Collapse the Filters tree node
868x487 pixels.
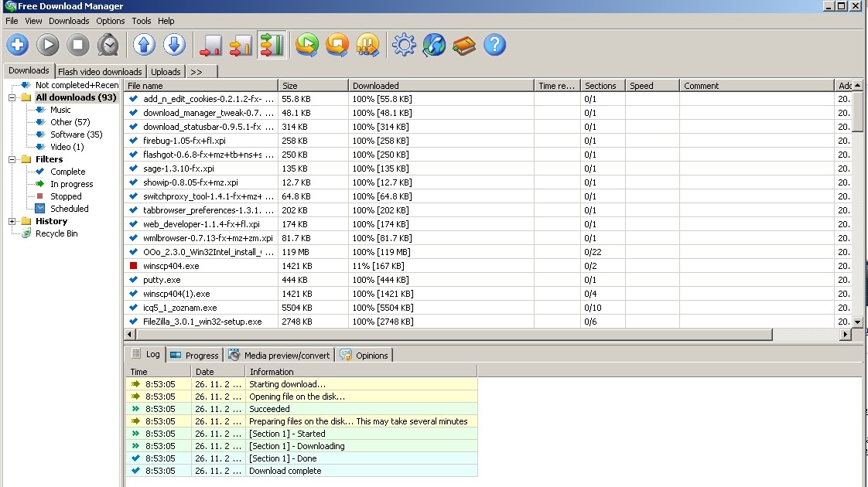12,159
